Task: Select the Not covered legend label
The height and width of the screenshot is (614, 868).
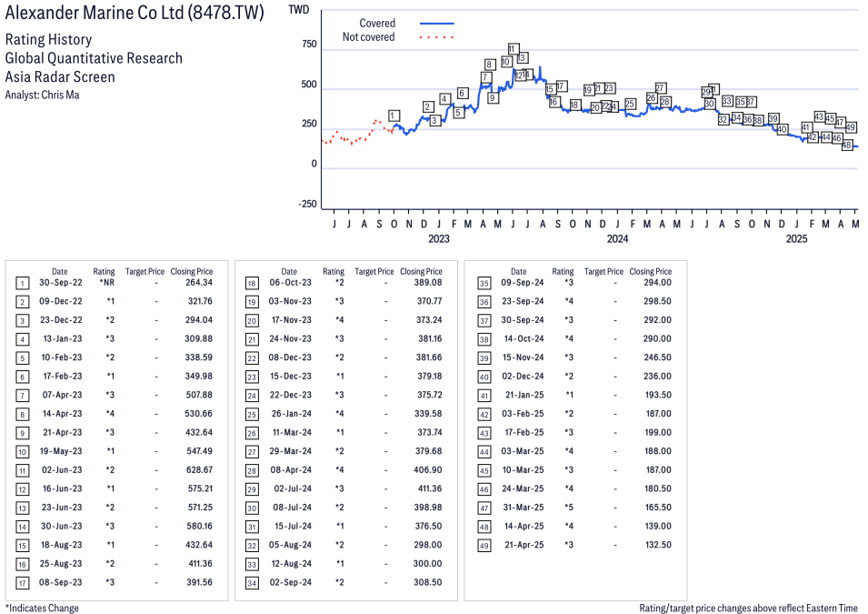Action: pyautogui.click(x=369, y=37)
